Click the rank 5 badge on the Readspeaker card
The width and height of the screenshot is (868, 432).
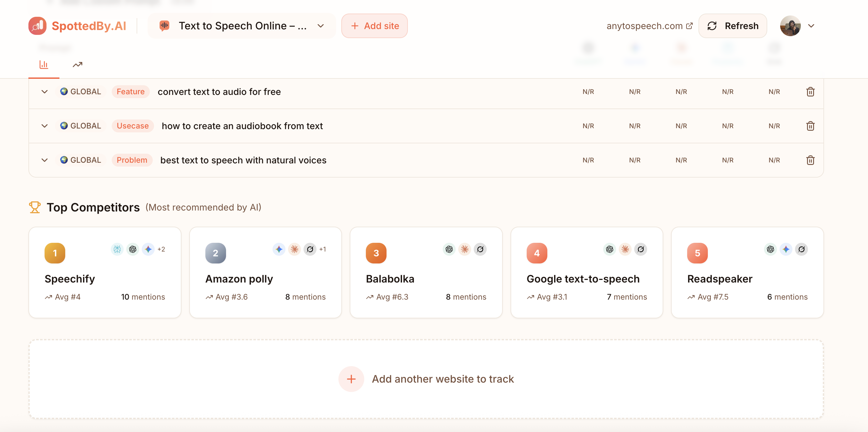click(x=697, y=253)
